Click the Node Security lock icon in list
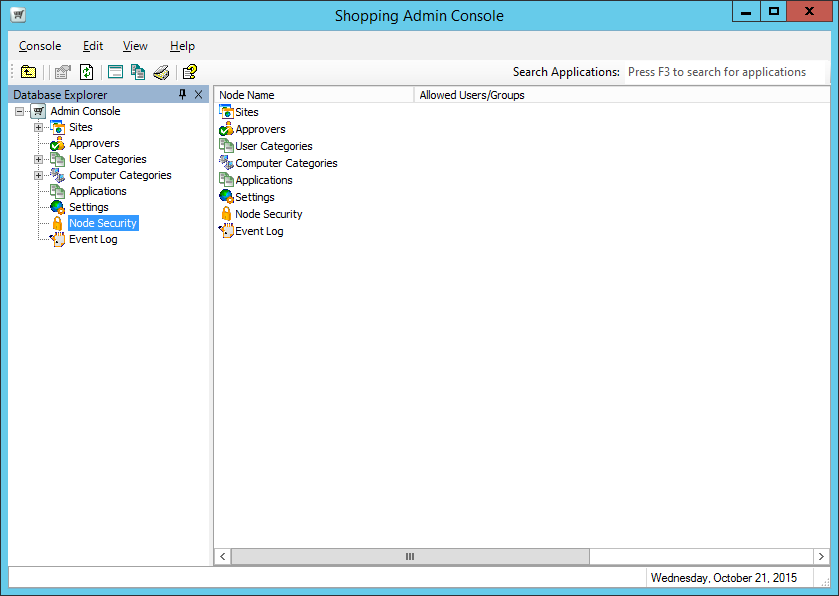The height and width of the screenshot is (596, 839). tap(226, 214)
